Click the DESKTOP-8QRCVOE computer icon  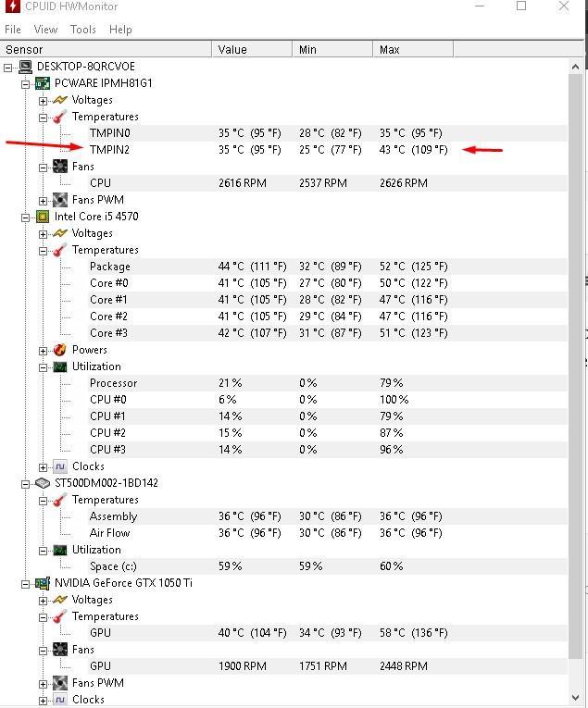tap(25, 67)
